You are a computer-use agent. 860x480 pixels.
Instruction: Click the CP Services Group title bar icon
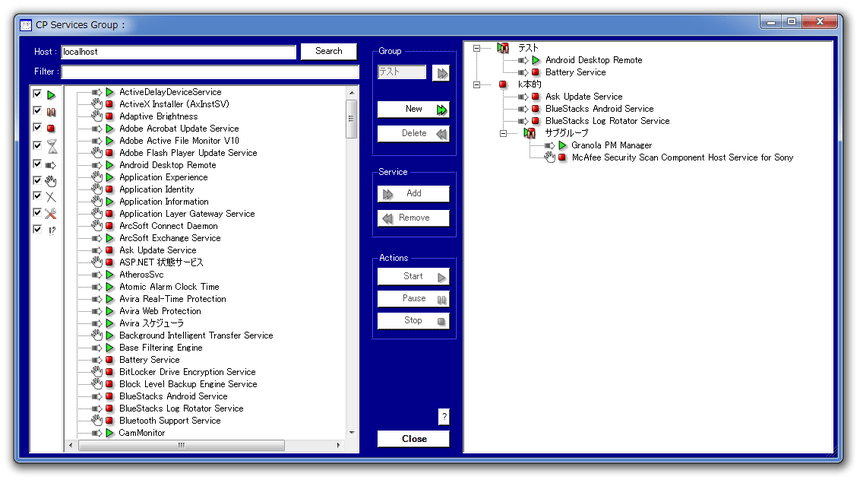point(26,25)
